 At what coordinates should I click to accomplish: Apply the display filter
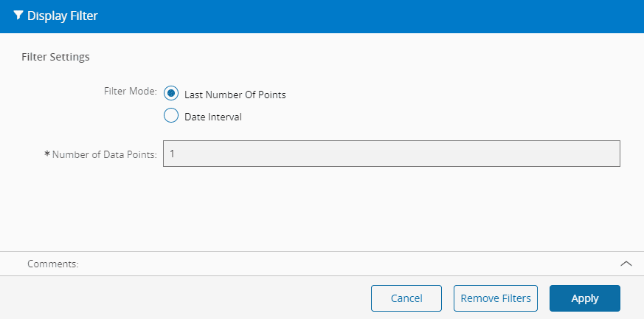pos(584,298)
